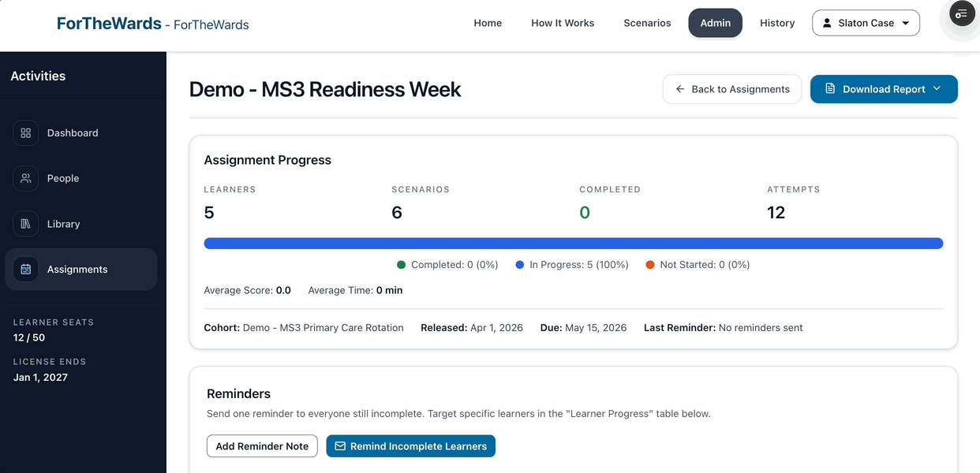
Task: Click the orange Not Started legend dot
Action: point(649,264)
